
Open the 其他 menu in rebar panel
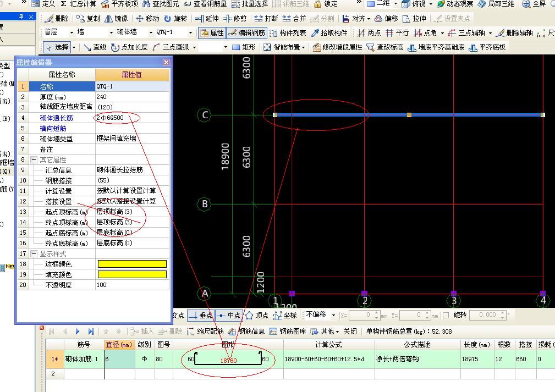(325, 332)
